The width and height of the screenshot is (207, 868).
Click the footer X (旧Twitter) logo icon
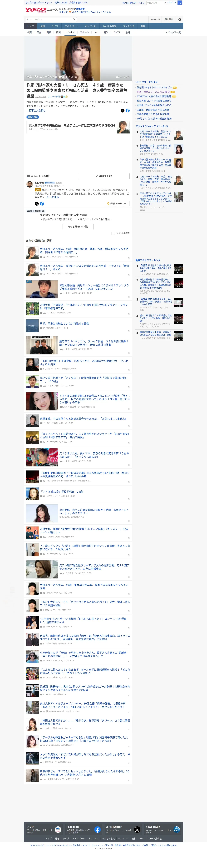137,829
